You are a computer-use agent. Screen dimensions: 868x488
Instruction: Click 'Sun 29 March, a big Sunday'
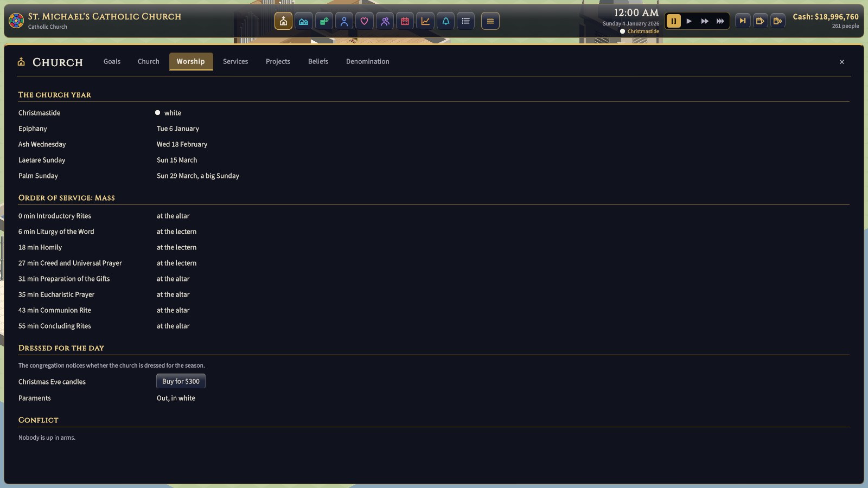(x=198, y=176)
